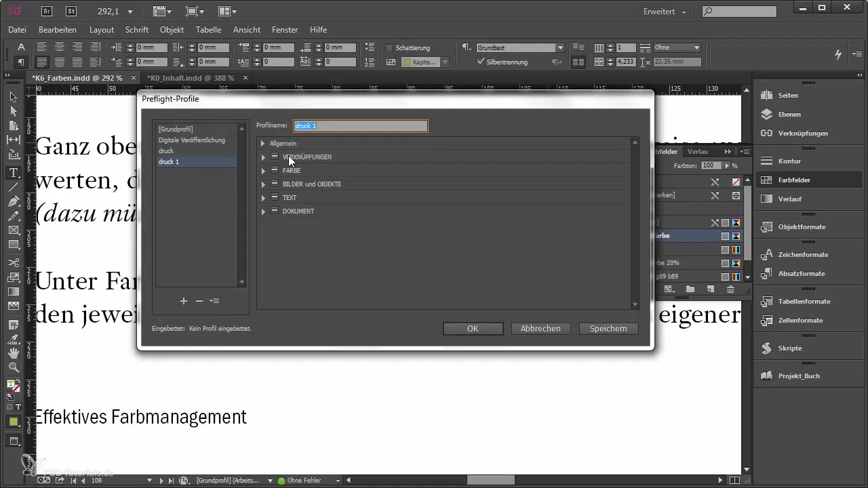Image resolution: width=868 pixels, height=488 pixels.
Task: Open the Bearbeiten menu
Action: coord(58,30)
